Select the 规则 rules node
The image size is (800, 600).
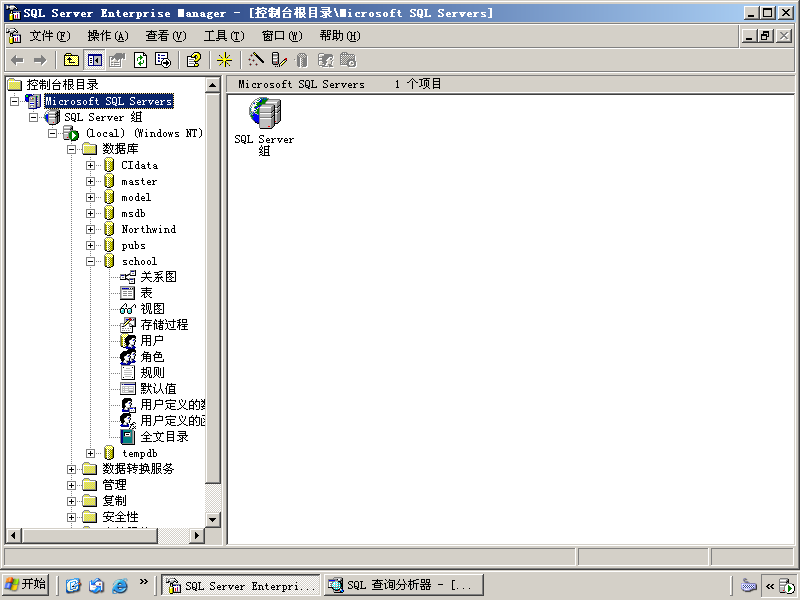[152, 372]
